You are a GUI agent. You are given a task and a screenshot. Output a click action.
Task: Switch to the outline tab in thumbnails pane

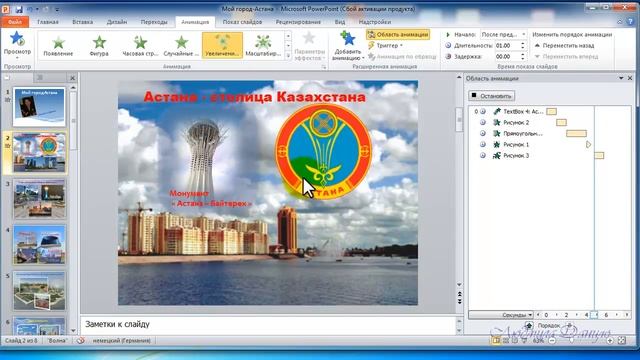[x=40, y=78]
